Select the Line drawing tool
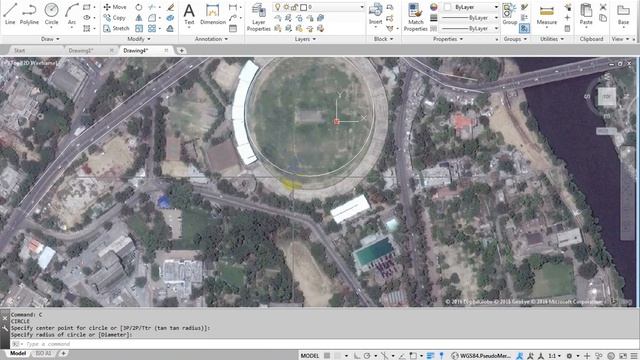The width and height of the screenshot is (640, 360). coord(11,13)
